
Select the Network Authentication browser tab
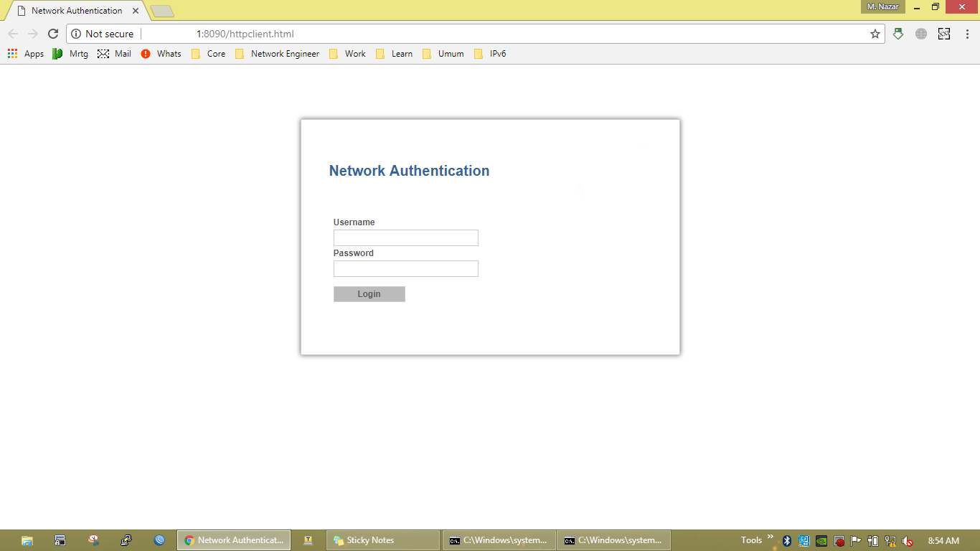[x=77, y=11]
